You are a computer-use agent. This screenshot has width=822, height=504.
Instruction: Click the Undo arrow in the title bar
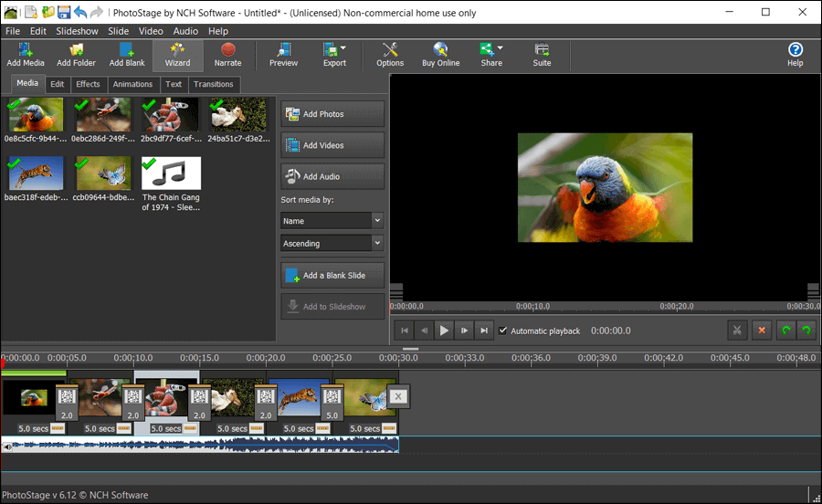(x=80, y=12)
